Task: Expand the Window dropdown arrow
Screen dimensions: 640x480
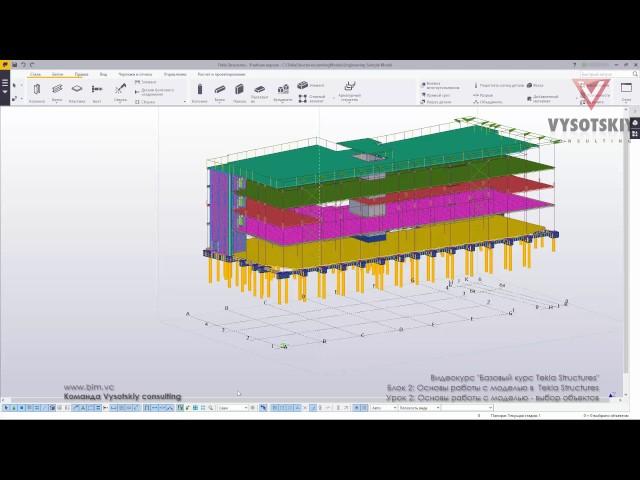Action: pos(626,104)
